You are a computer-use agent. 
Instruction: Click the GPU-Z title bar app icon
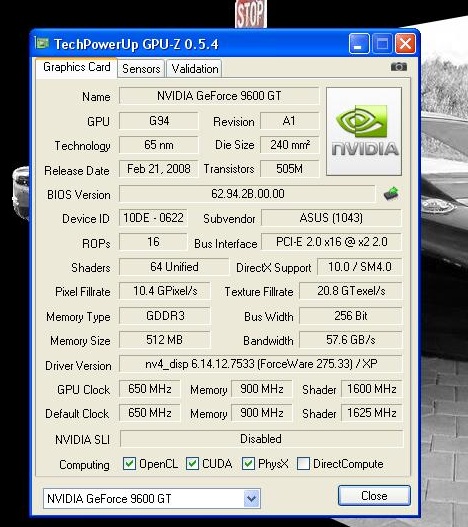42,43
